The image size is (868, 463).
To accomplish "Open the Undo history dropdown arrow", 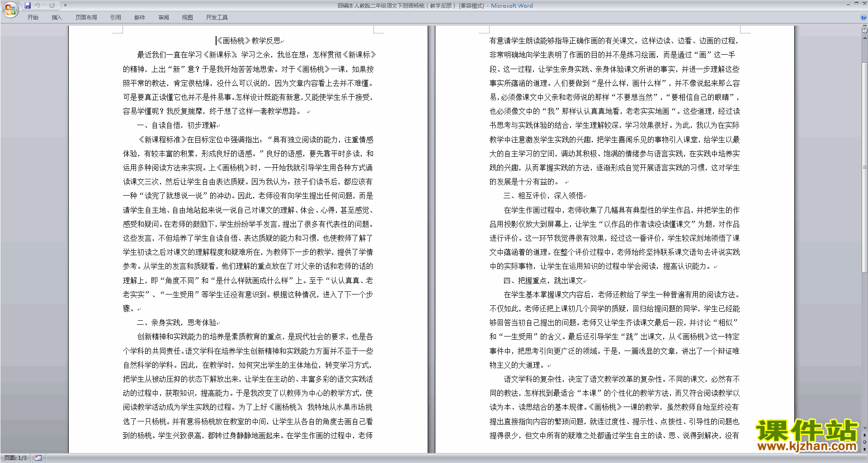I will point(44,5).
